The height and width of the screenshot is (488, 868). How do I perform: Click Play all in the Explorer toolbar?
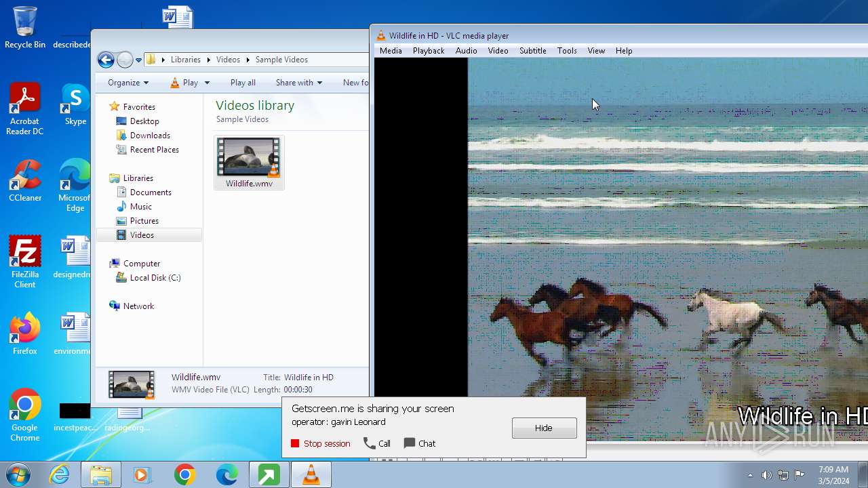pos(243,83)
